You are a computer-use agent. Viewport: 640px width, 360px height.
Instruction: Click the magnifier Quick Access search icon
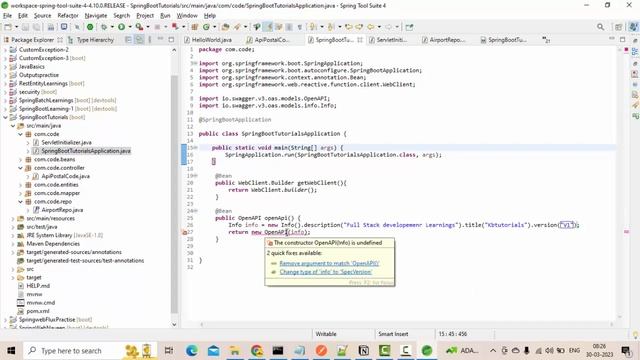coord(600,27)
